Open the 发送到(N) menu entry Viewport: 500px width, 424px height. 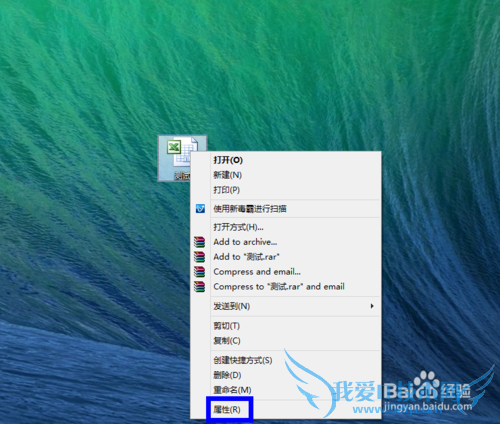click(x=286, y=306)
